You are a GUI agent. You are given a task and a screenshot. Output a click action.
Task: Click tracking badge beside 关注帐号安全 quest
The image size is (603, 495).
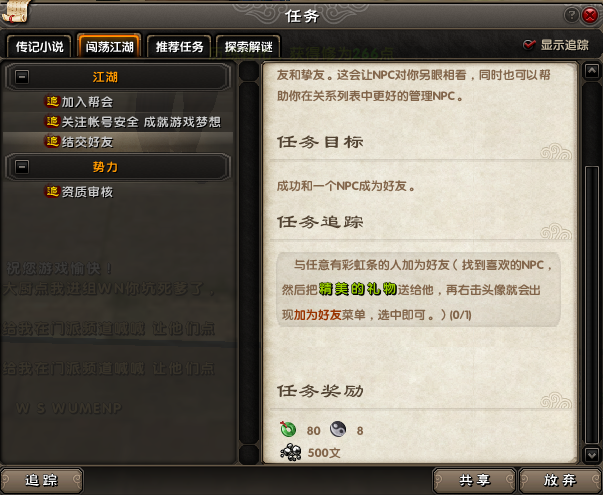click(x=52, y=122)
